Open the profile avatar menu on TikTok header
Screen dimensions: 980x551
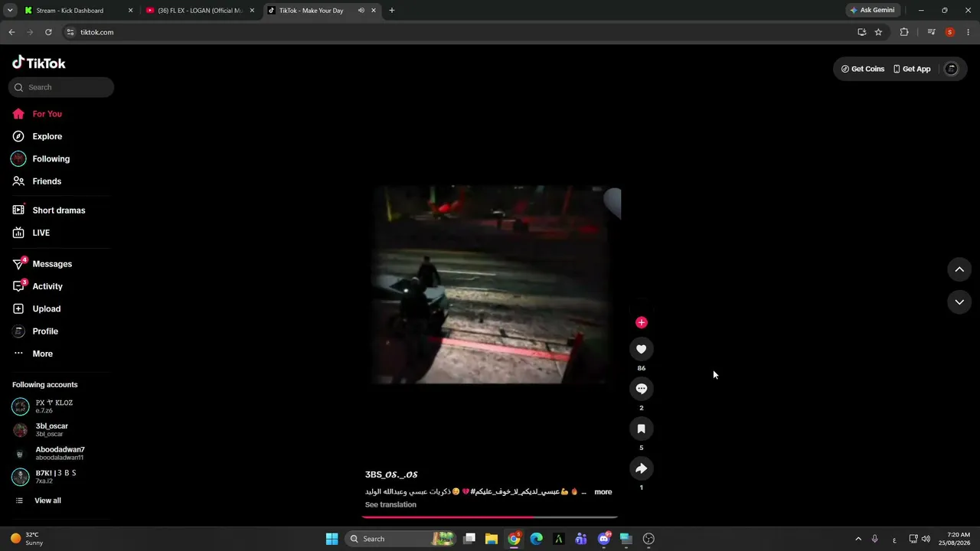point(952,69)
